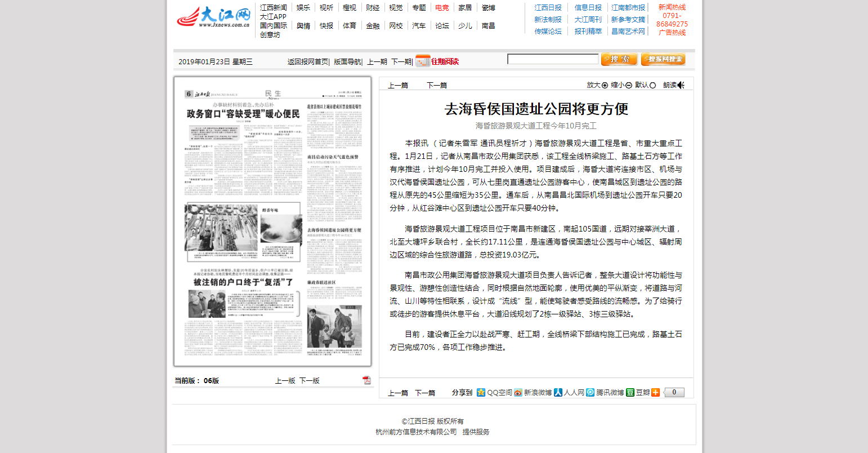The width and height of the screenshot is (868, 453).
Task: Go to 新参考文摘 link
Action: pos(628,20)
